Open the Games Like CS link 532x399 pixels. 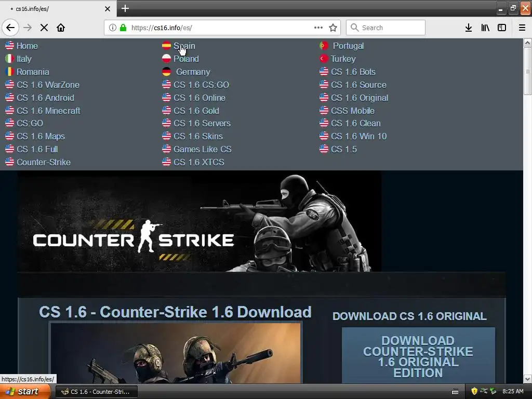(x=203, y=149)
